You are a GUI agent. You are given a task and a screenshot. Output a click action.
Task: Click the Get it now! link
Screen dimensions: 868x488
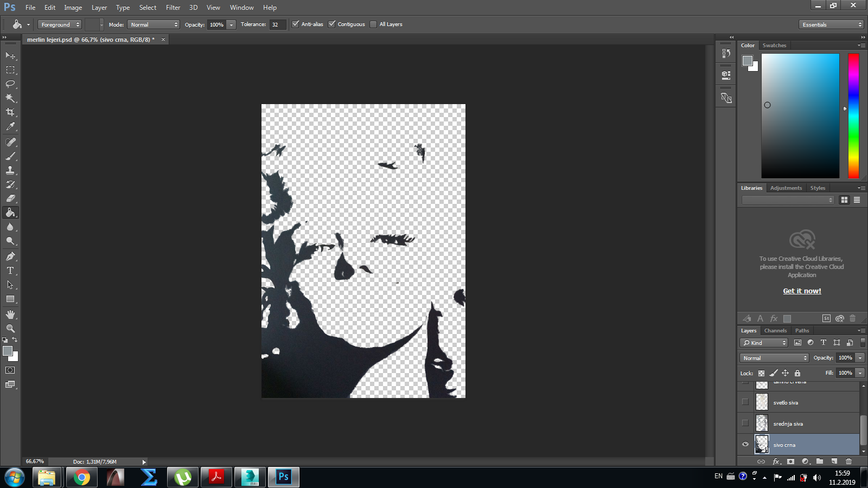point(802,291)
